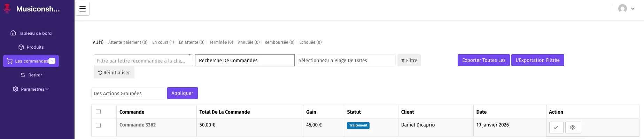This screenshot has height=139, width=644.
Task: Open Tableau de bord home icon
Action: [x=13, y=33]
